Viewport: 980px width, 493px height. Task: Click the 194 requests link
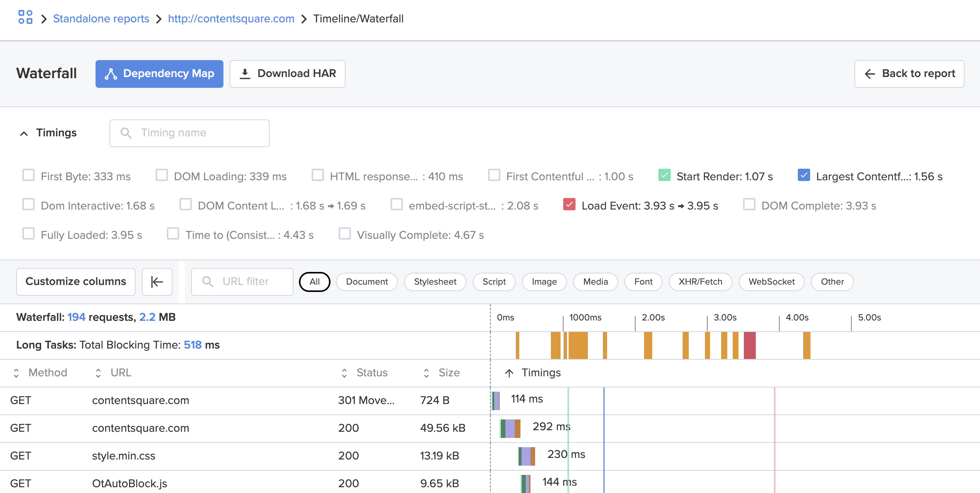coord(76,317)
